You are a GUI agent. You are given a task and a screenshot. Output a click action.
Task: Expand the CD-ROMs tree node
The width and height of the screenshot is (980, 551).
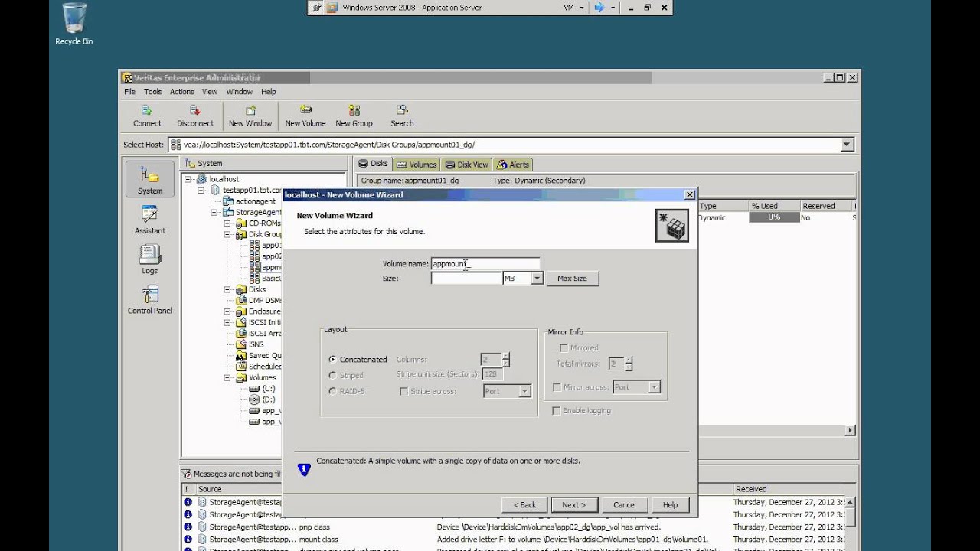coord(227,223)
